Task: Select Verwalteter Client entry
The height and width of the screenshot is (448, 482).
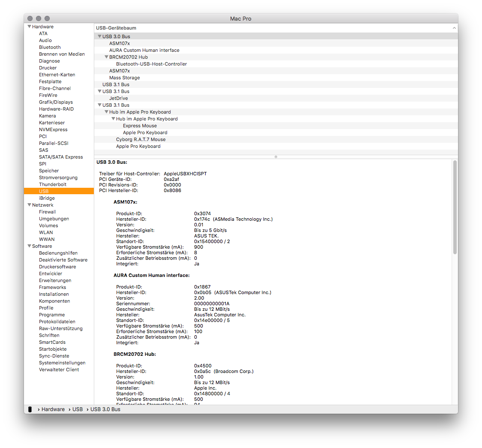Action: click(x=59, y=370)
